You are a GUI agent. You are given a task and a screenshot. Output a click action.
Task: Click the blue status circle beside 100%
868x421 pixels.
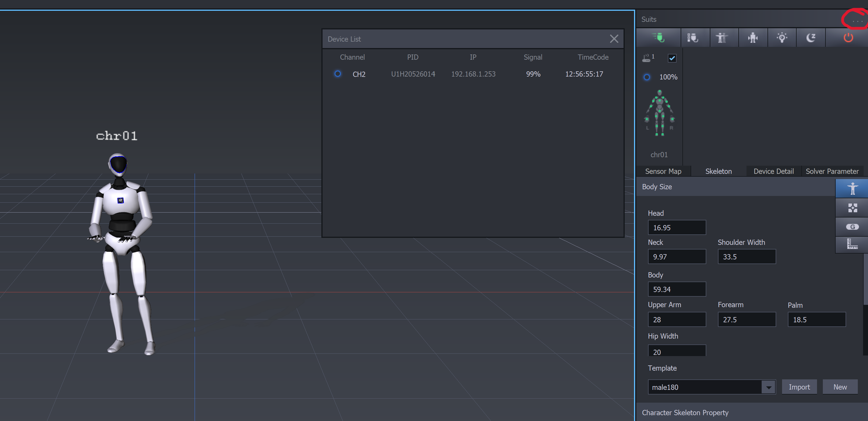pos(647,77)
